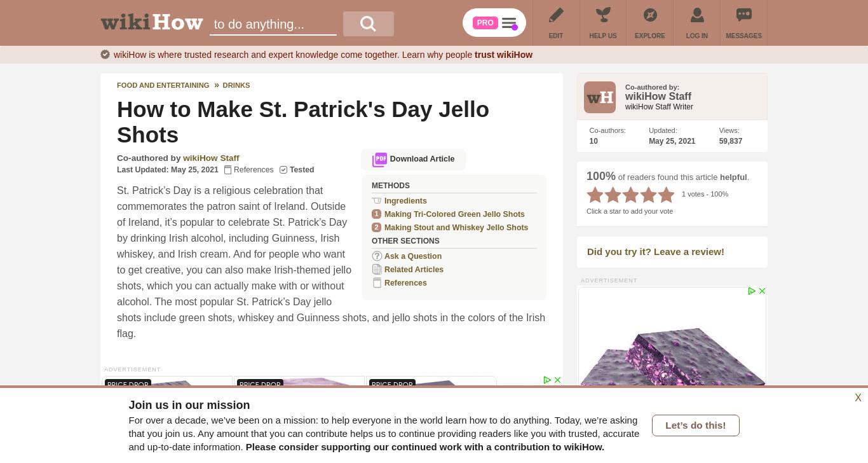Go to Making Stout and Whiskey Jello Shots

point(456,228)
